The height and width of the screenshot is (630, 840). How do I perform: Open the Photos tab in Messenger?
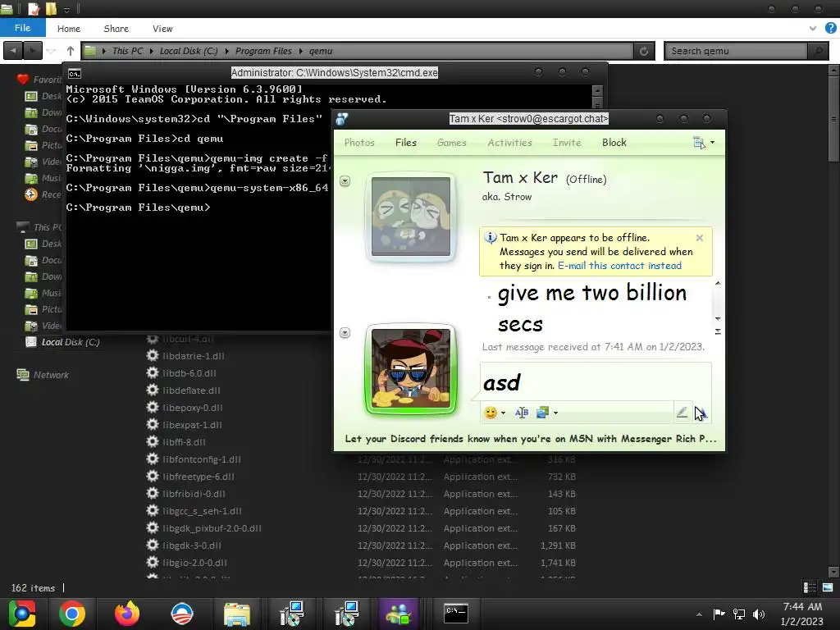coord(359,143)
